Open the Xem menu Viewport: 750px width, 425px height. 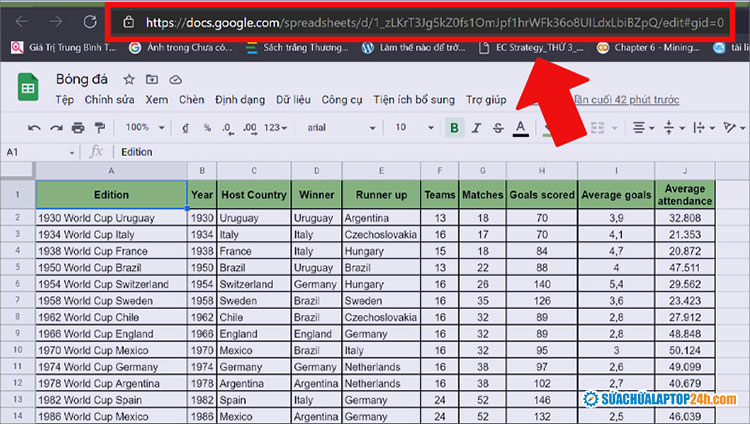click(x=157, y=100)
